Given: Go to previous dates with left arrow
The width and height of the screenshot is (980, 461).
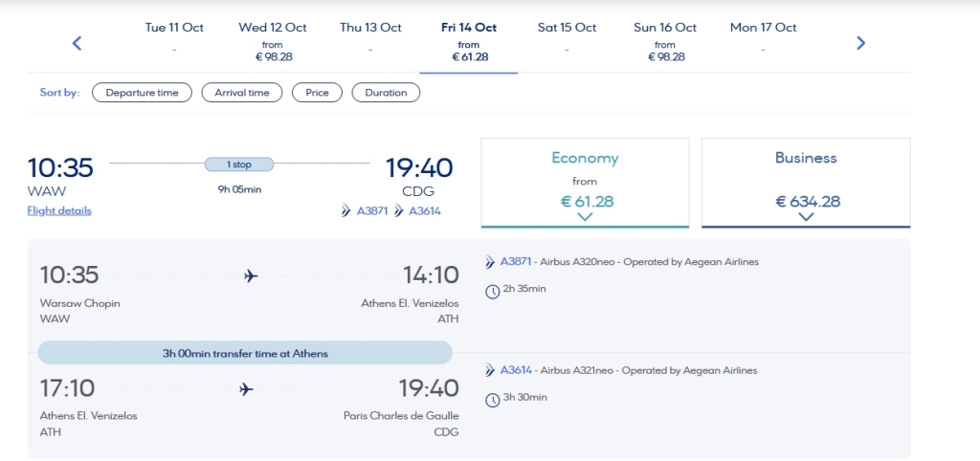Looking at the screenshot, I should coord(77,43).
